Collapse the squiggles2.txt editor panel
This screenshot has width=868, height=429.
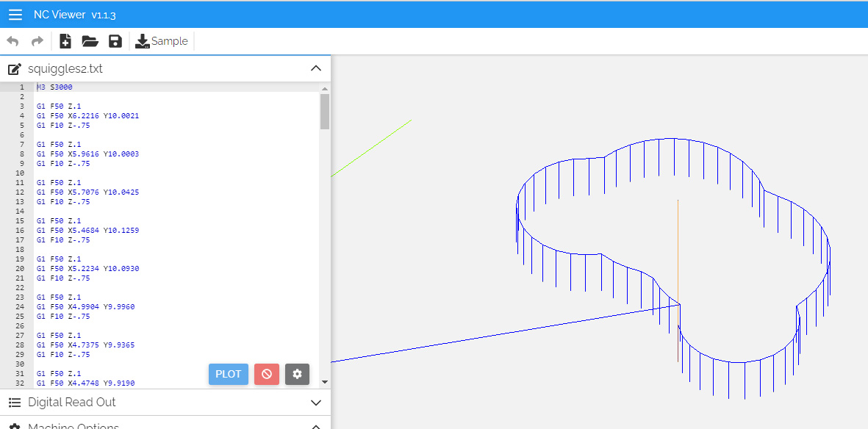316,68
